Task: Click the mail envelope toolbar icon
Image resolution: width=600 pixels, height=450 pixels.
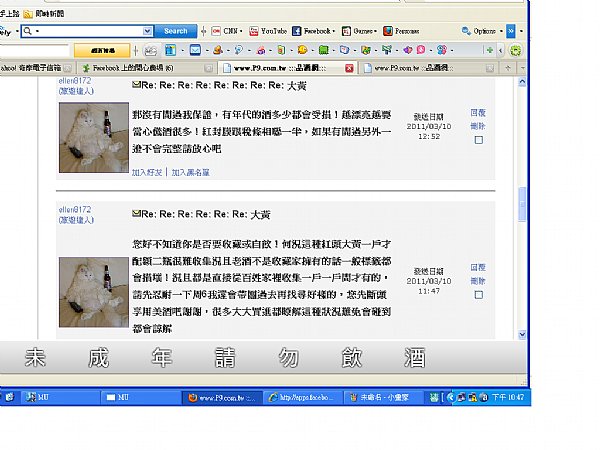Action: point(195,50)
